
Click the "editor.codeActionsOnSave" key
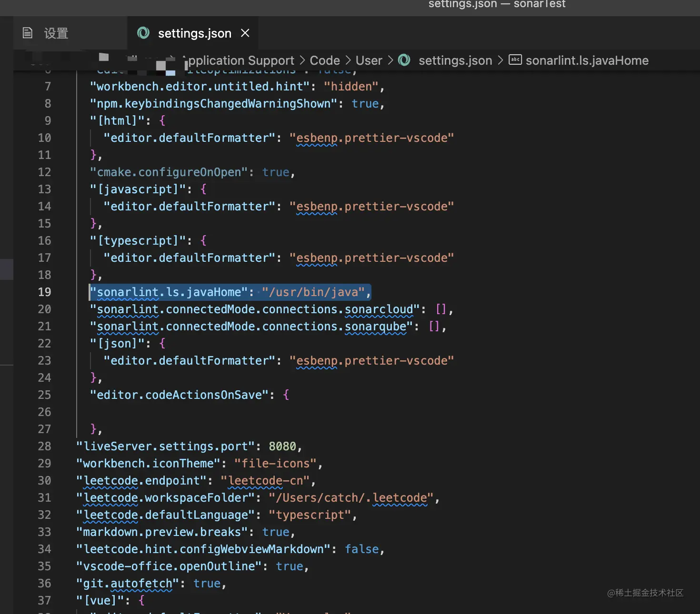point(180,395)
